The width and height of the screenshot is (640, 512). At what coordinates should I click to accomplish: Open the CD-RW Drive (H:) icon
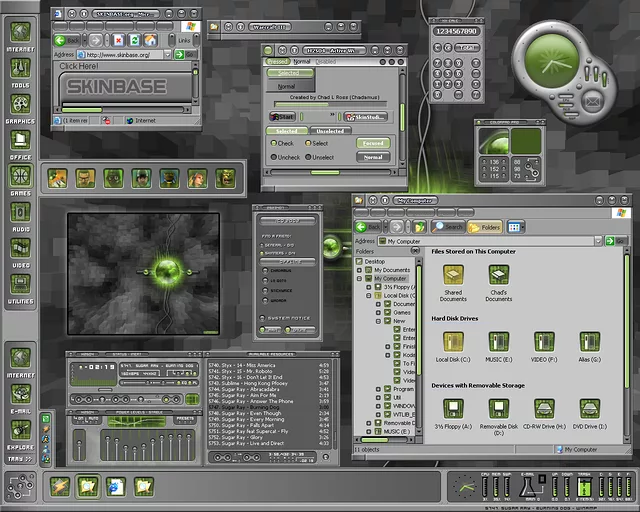(544, 408)
